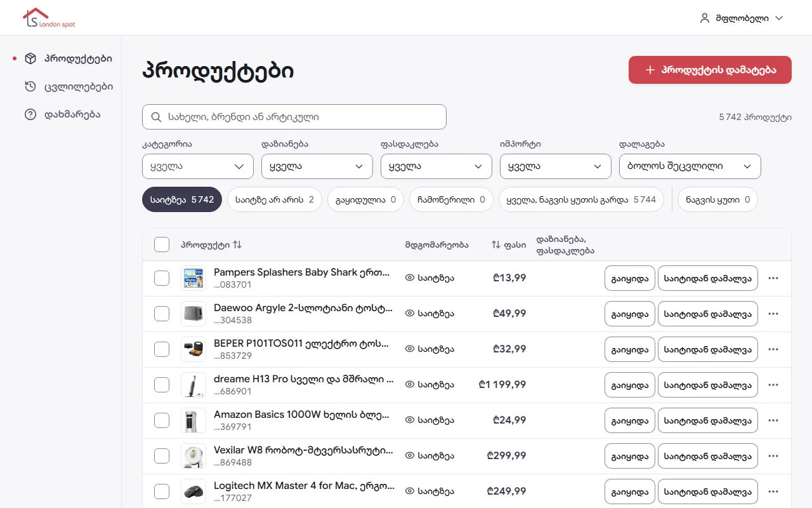The height and width of the screenshot is (508, 812).
Task: Open დახმარება question mark icon
Action: pos(30,114)
